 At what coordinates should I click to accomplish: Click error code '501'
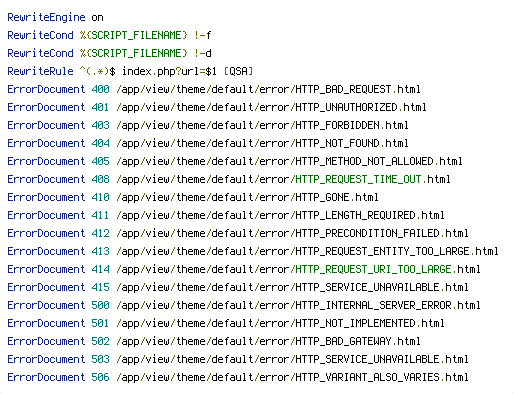100,323
